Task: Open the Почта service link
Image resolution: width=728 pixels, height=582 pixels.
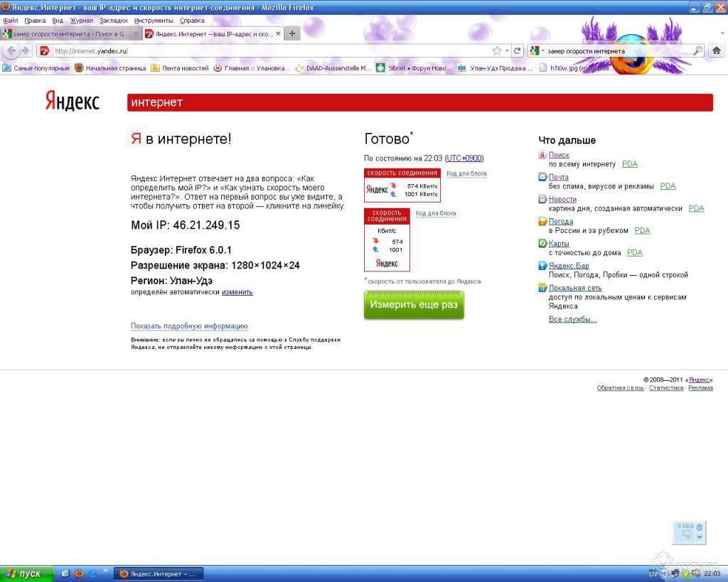Action: (559, 177)
